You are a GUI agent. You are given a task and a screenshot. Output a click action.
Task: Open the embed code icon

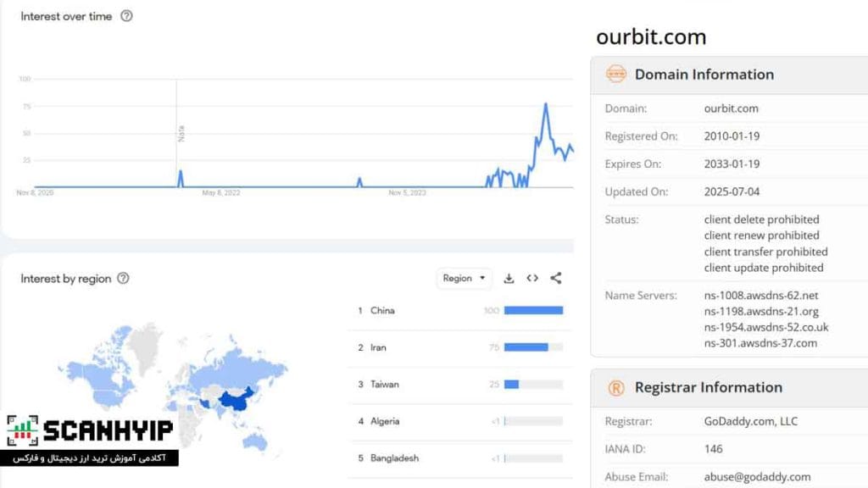[x=532, y=278]
